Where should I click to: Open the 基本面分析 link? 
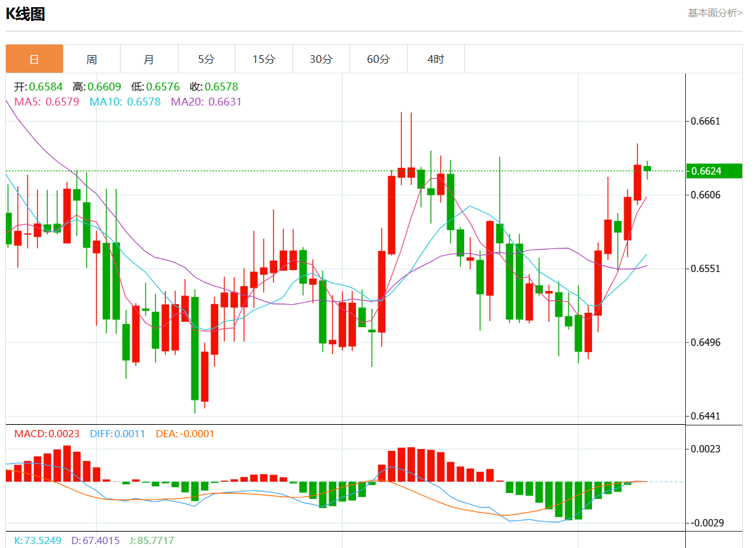click(715, 13)
